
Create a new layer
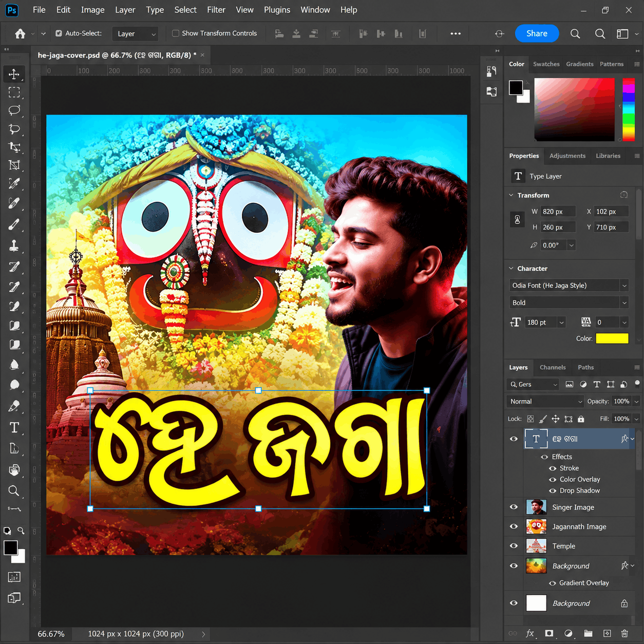click(x=607, y=633)
